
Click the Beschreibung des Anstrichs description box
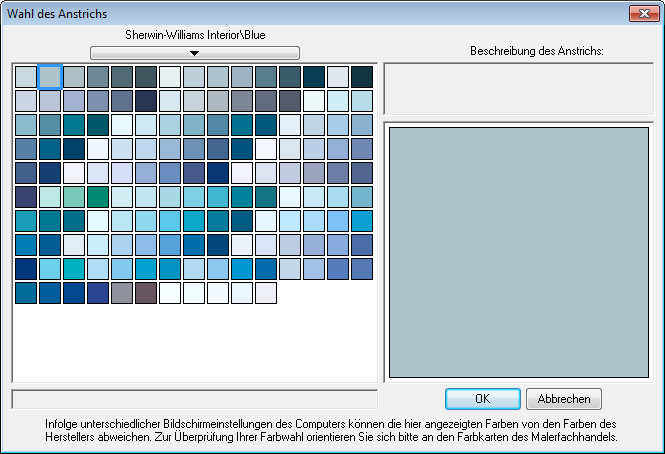[519, 89]
